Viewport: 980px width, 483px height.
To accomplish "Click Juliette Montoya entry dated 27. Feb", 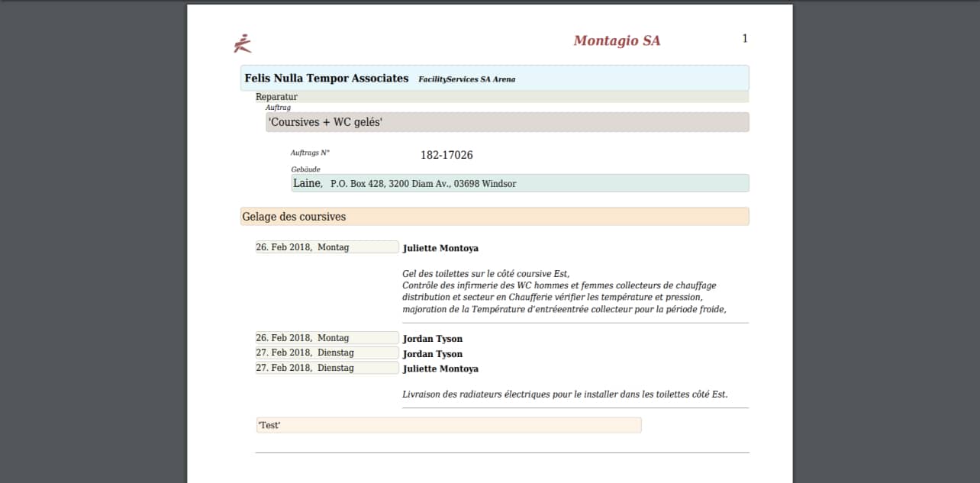I will (440, 369).
